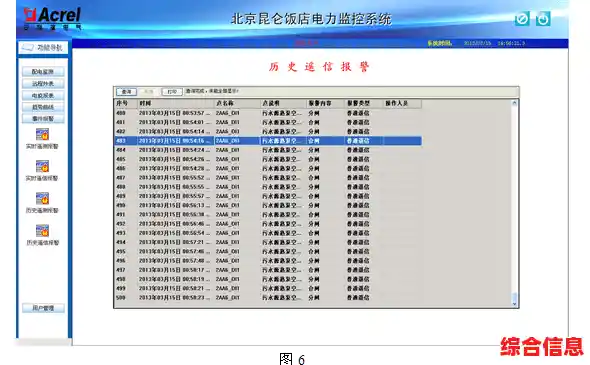Sort by the 报警内容 column header
Viewport: 590px width, 365px height.
(x=325, y=103)
